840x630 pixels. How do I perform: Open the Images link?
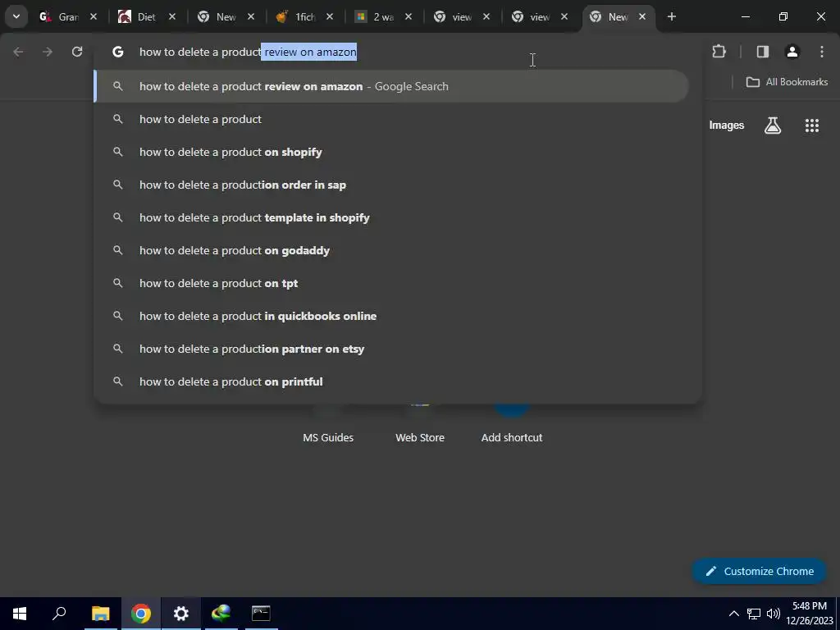point(727,126)
